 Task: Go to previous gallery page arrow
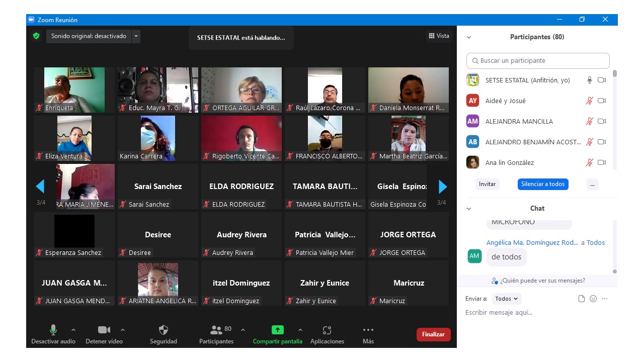[40, 187]
